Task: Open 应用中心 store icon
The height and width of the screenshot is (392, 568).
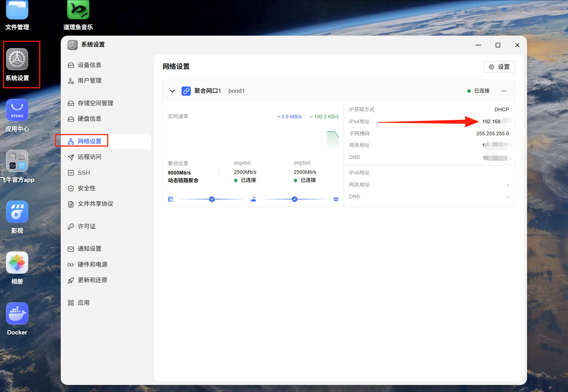Action: click(x=17, y=110)
